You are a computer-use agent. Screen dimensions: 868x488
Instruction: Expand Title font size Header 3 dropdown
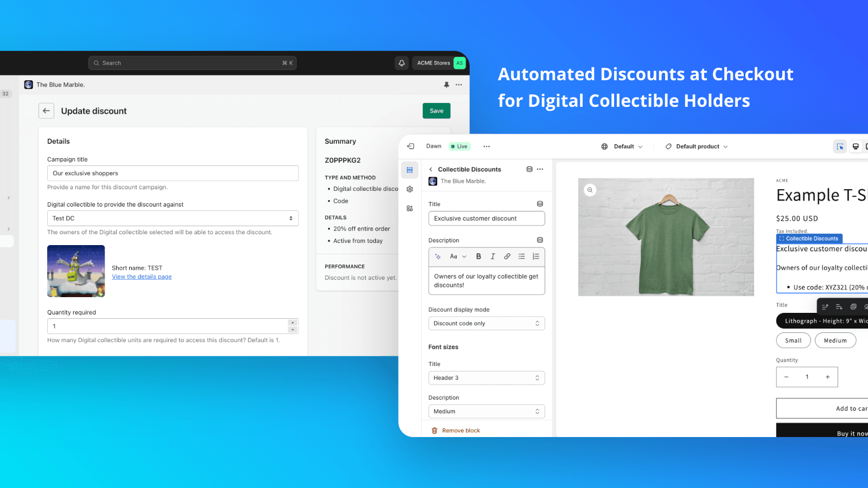point(486,378)
